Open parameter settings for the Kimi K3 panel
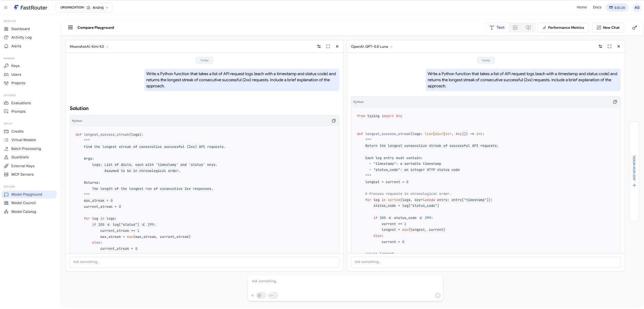Image resolution: width=644 pixels, height=309 pixels. point(319,46)
